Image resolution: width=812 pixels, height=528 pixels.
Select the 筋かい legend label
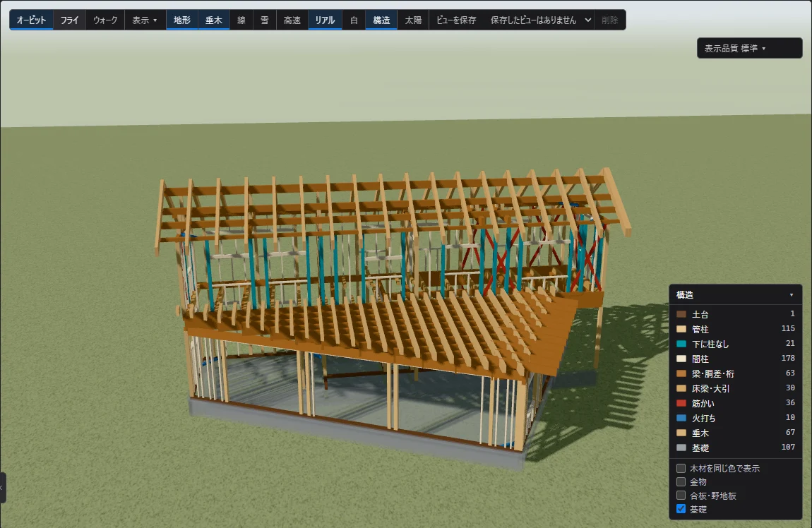point(703,403)
